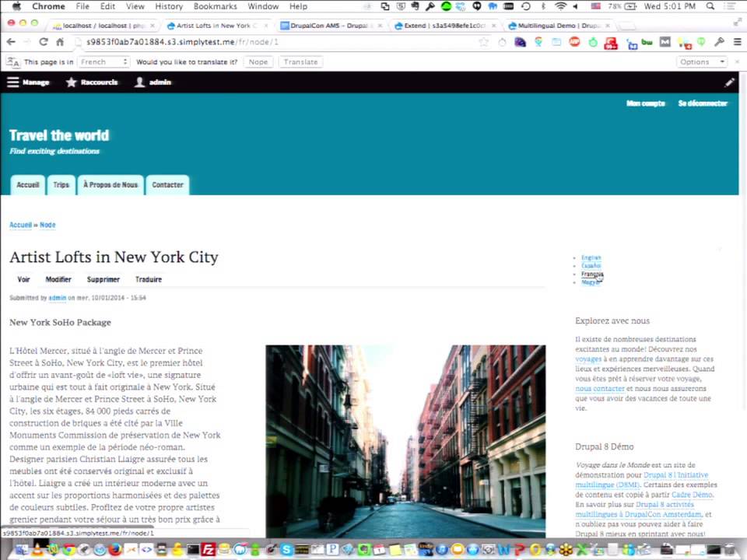Switch to the DrupalCon AMS tab

tap(330, 25)
